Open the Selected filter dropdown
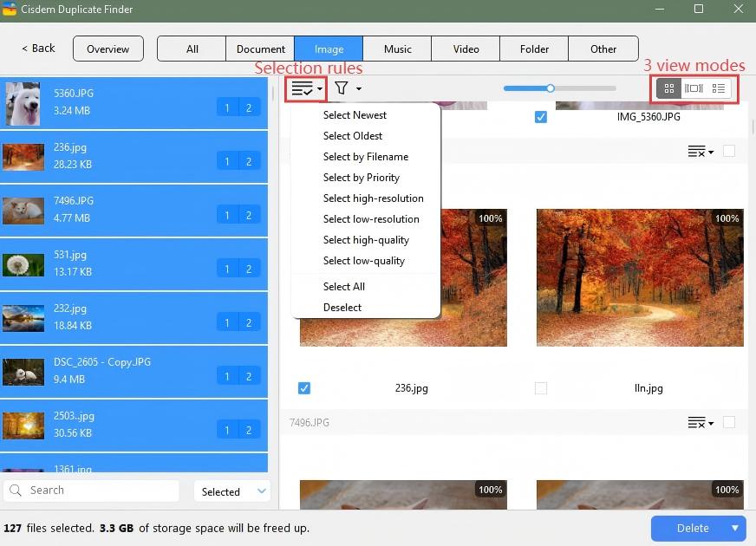 [232, 491]
